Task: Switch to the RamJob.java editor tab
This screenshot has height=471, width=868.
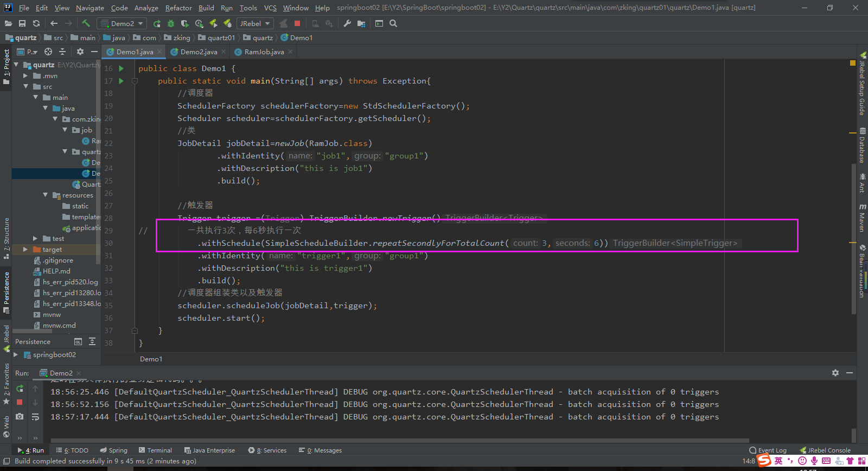Action: [264, 52]
